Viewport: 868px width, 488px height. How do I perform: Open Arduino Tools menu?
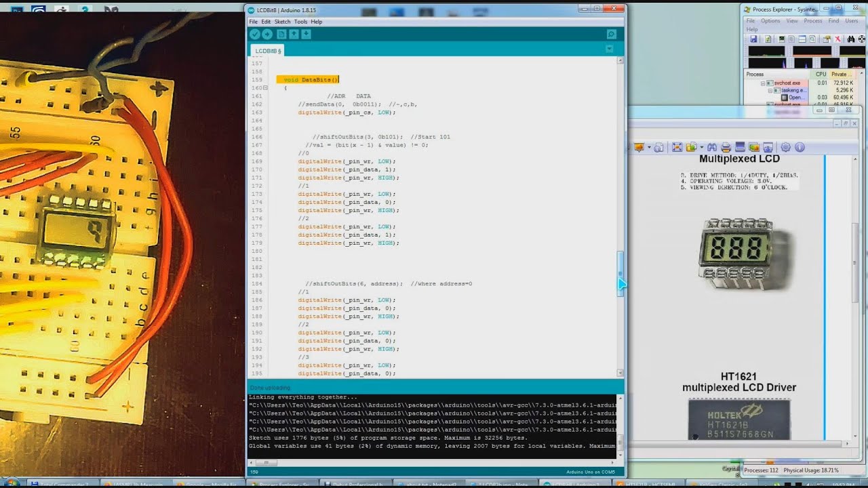300,22
